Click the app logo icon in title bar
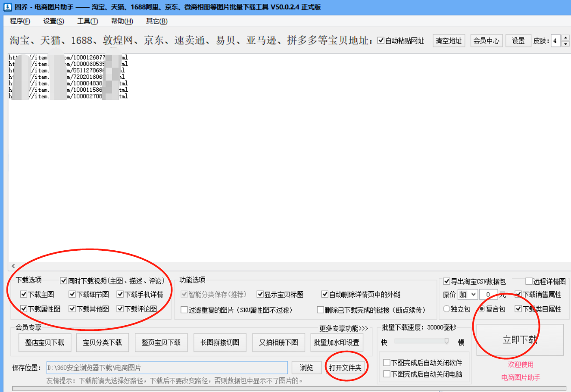This screenshot has height=392, width=571. click(x=7, y=7)
